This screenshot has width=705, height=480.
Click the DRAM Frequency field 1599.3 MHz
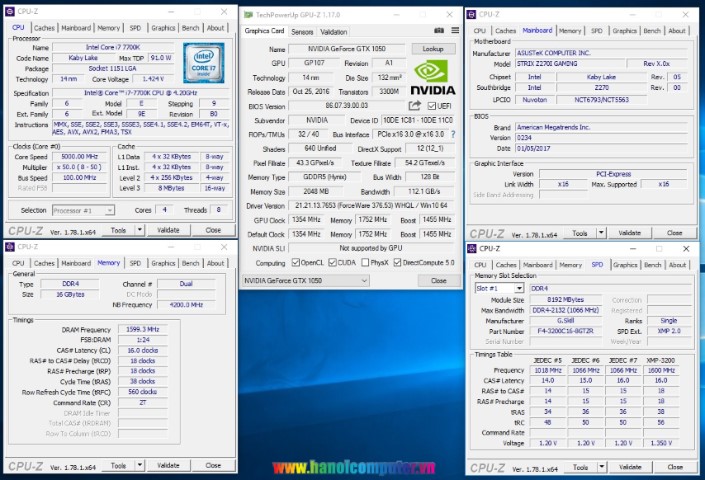143,329
